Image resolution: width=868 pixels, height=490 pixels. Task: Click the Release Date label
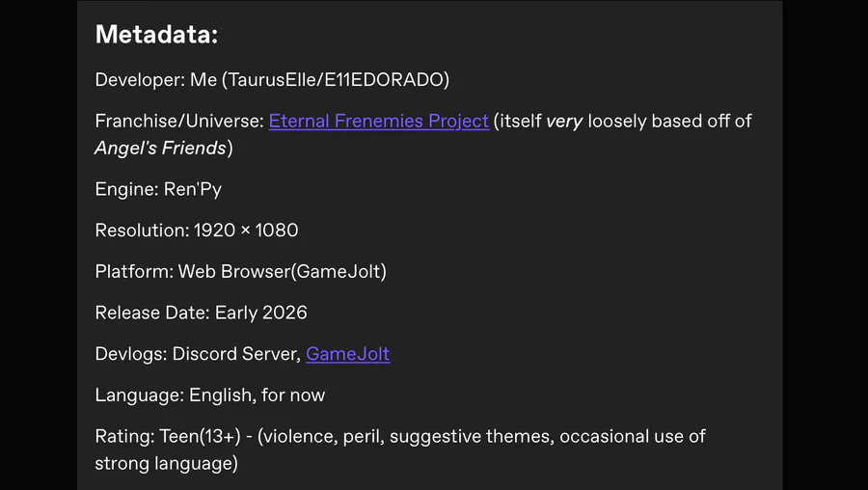point(152,313)
